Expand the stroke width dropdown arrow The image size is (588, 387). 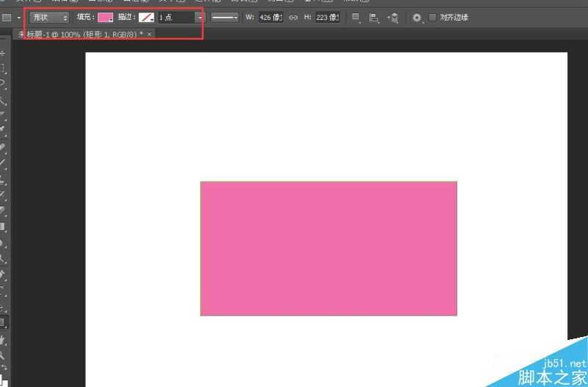199,17
